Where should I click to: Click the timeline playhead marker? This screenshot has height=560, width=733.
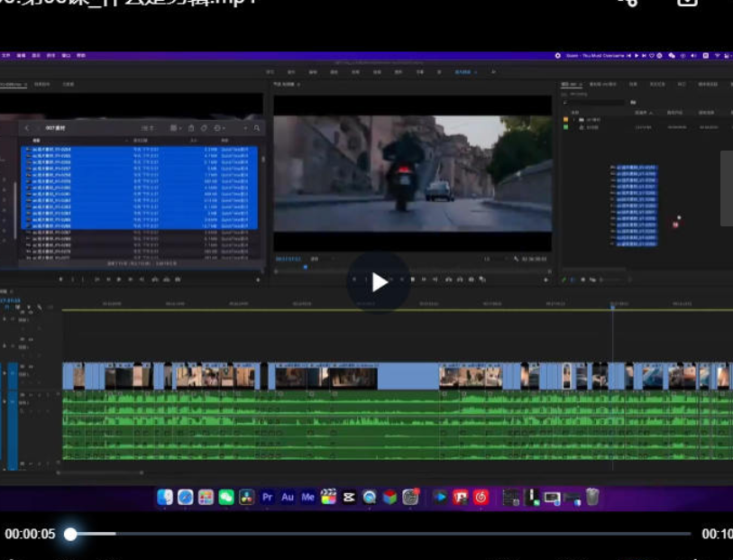coord(613,307)
